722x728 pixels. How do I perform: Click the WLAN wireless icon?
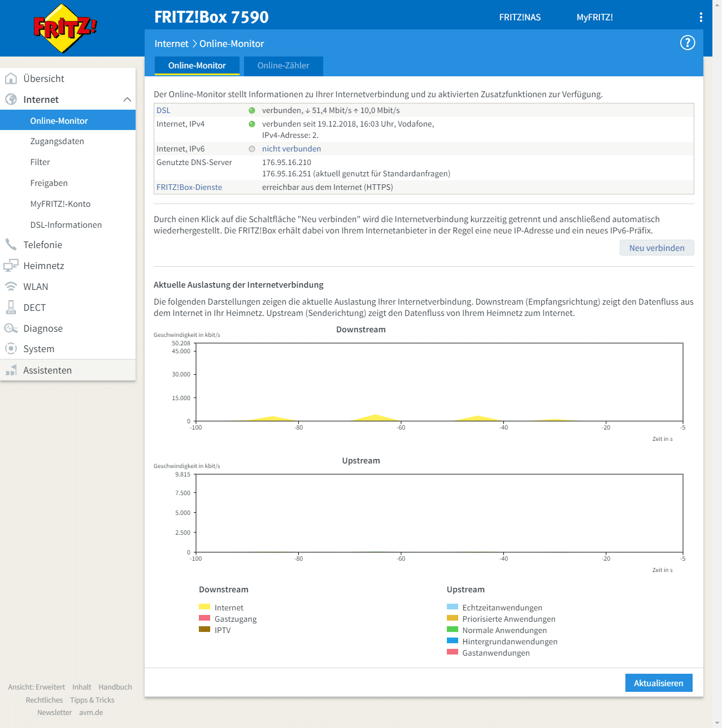tap(11, 287)
